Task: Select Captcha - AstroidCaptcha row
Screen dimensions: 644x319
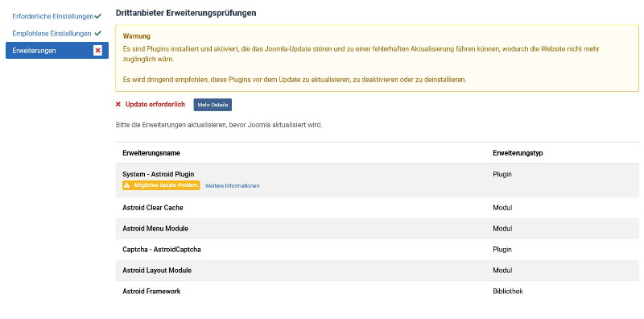Action: point(377,250)
